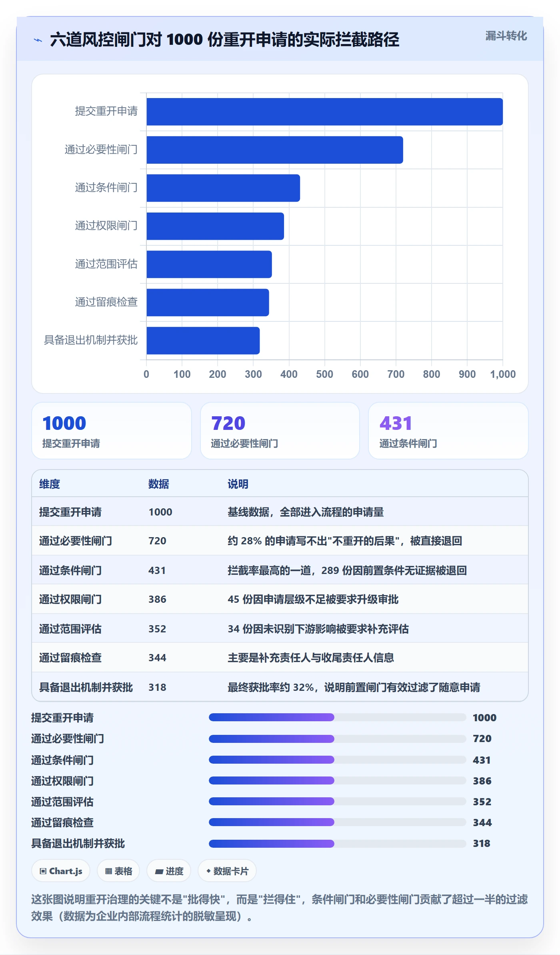Click x-axis tick label 1,000
560x955 pixels.
pyautogui.click(x=503, y=374)
